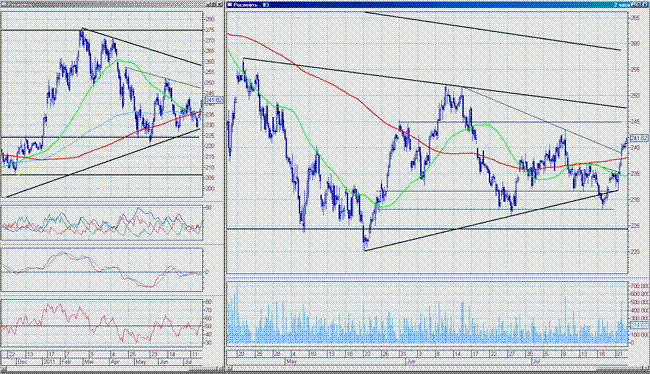Viewport: 650px width, 374px height.
Task: Activate the Rosneft chart title bar
Action: click(x=427, y=5)
